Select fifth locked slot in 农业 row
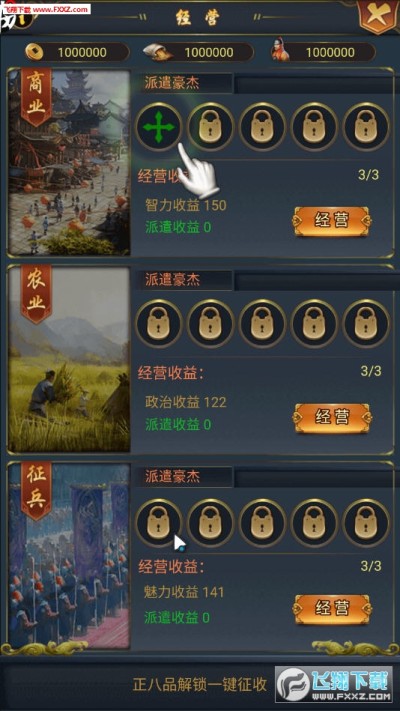Viewport: 400px width, 711px height. pyautogui.click(x=366, y=323)
